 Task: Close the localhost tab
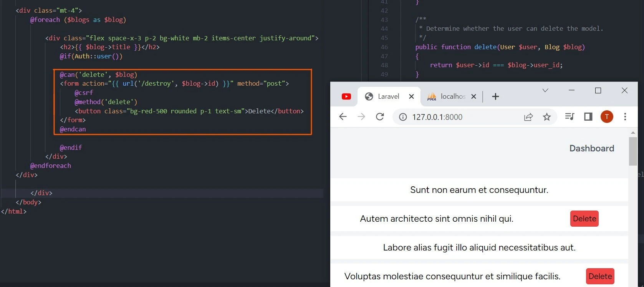point(473,96)
